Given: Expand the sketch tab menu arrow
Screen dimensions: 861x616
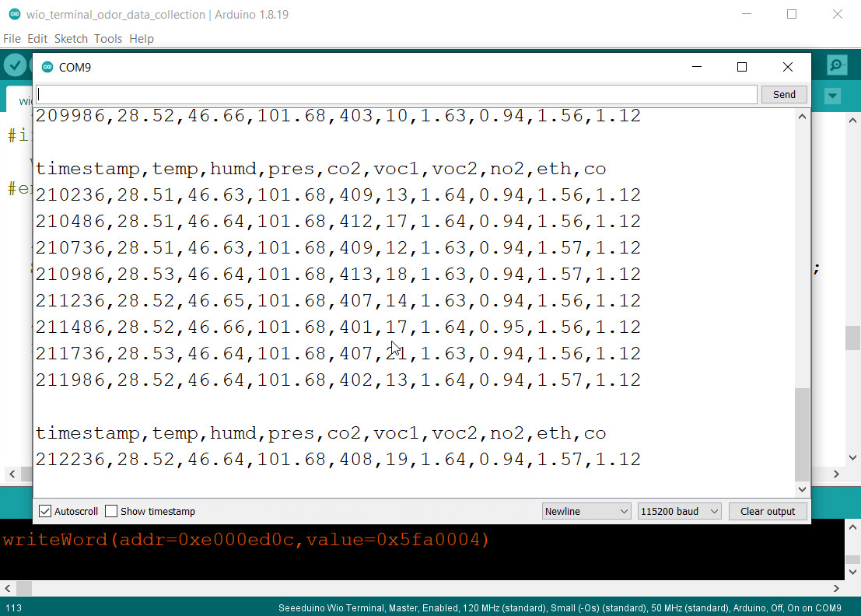Looking at the screenshot, I should (x=832, y=96).
